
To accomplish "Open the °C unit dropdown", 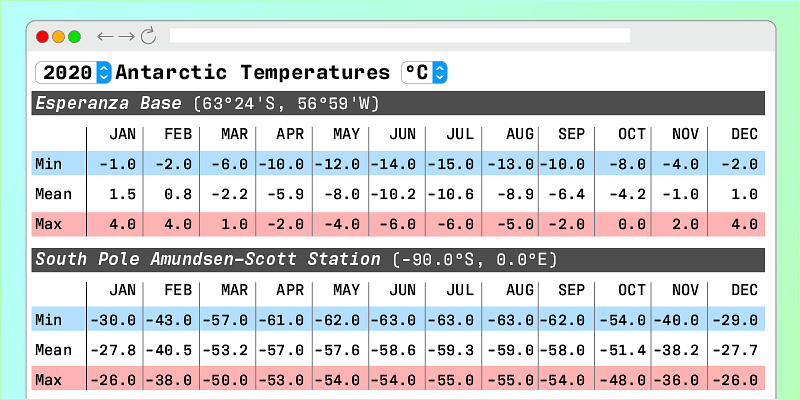I will click(424, 73).
